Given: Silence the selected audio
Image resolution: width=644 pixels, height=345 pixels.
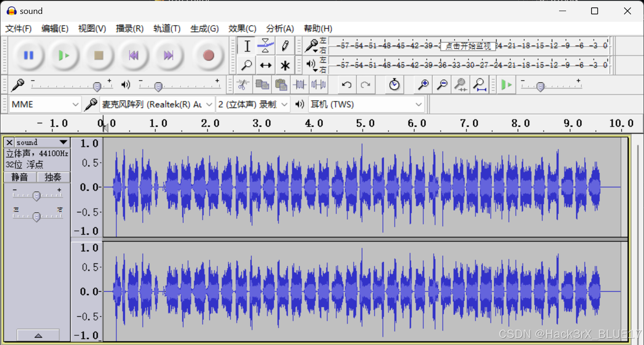Looking at the screenshot, I should [318, 85].
